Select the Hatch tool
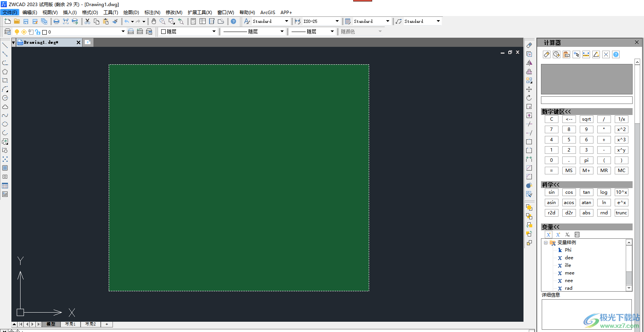The width and height of the screenshot is (644, 332). tap(5, 168)
